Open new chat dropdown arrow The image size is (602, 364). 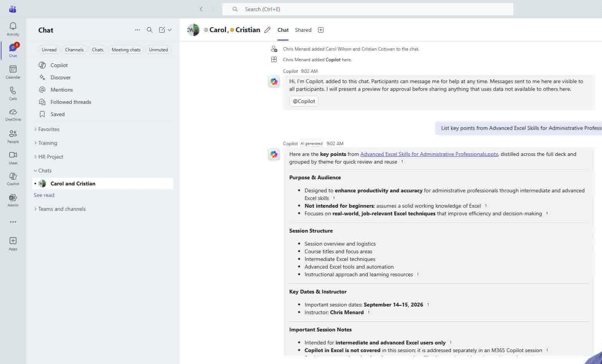(x=170, y=30)
